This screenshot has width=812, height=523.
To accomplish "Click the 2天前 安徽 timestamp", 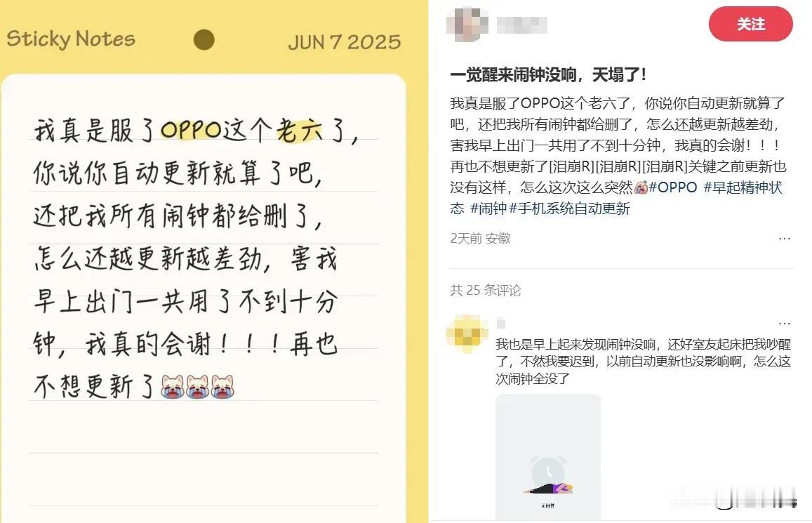I will click(x=480, y=238).
